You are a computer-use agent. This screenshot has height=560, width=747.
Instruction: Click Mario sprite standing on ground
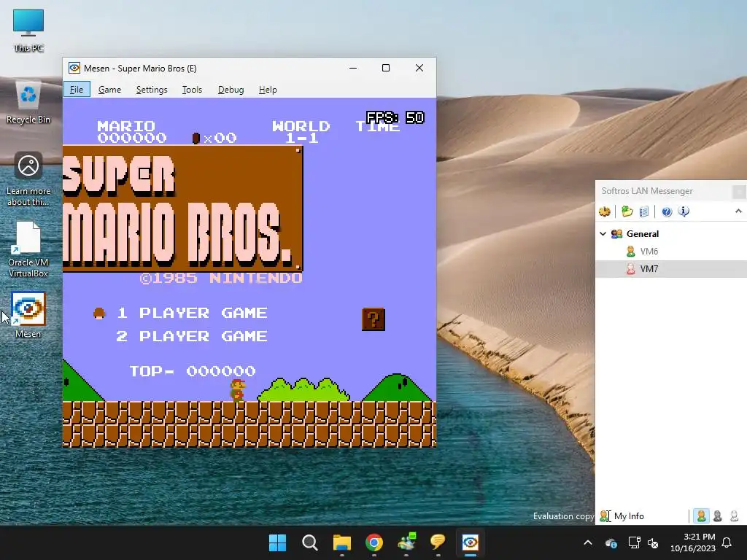[x=238, y=391]
